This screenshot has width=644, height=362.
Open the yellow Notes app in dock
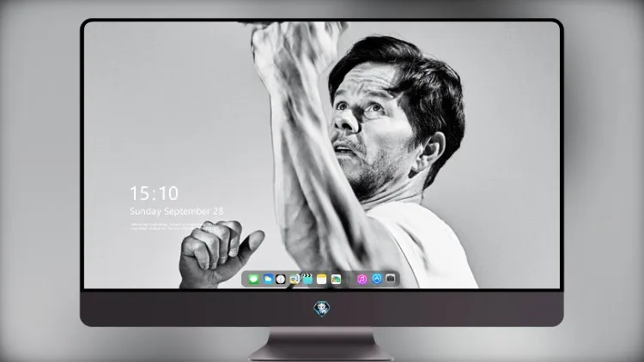coord(322,279)
